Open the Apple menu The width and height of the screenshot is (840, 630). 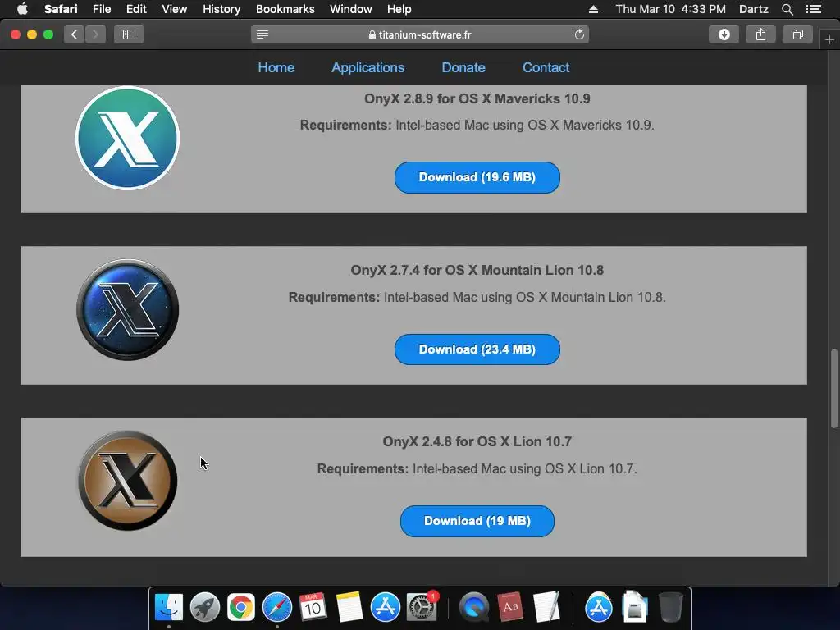point(22,9)
